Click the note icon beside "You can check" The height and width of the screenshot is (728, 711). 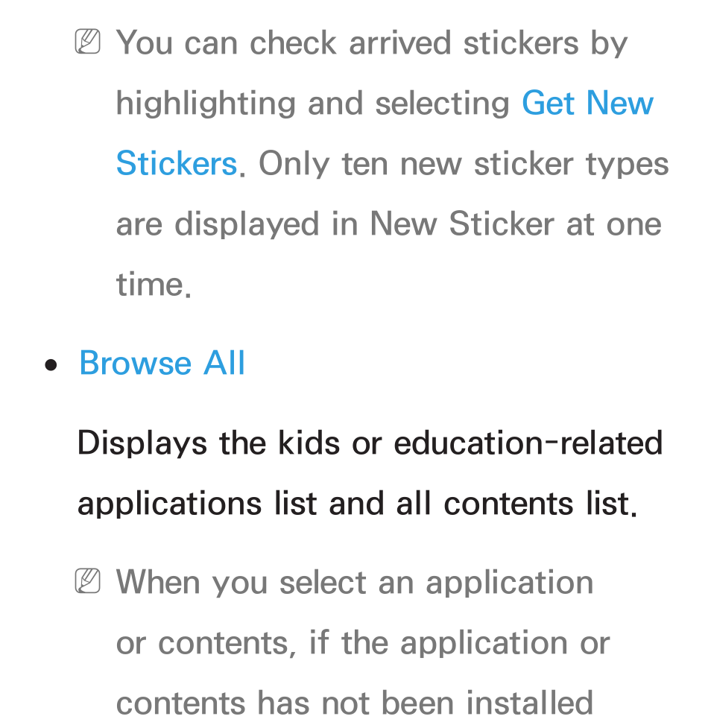[87, 42]
